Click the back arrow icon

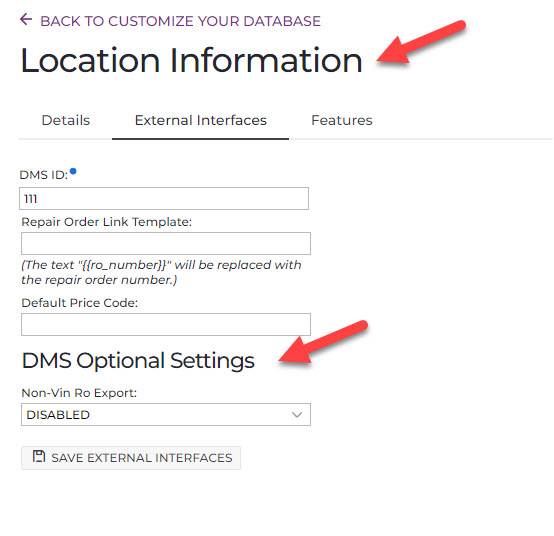(x=26, y=19)
